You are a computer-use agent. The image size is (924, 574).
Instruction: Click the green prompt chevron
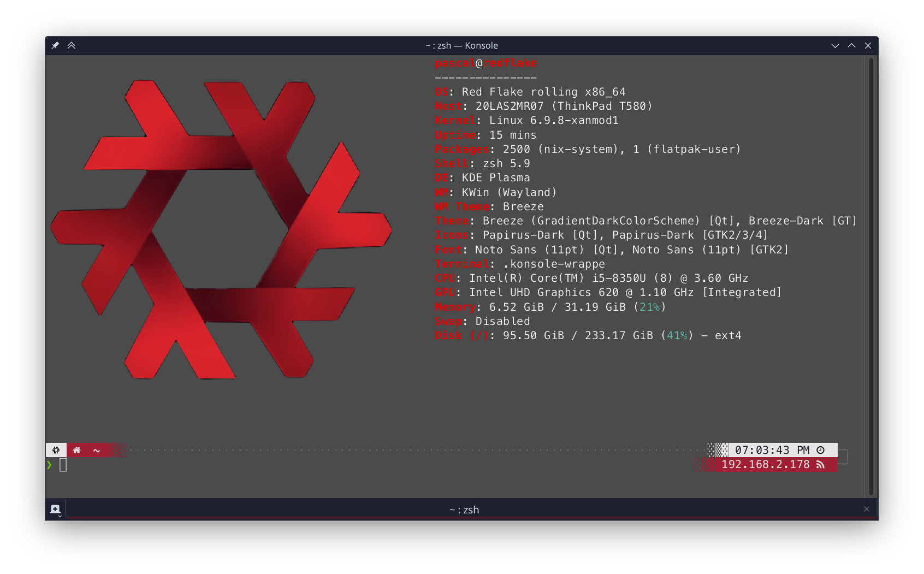click(x=49, y=465)
